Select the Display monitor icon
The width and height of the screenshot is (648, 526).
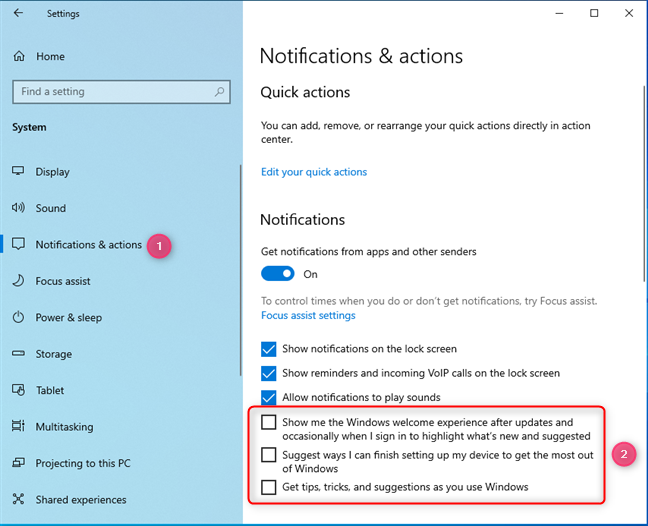click(18, 171)
